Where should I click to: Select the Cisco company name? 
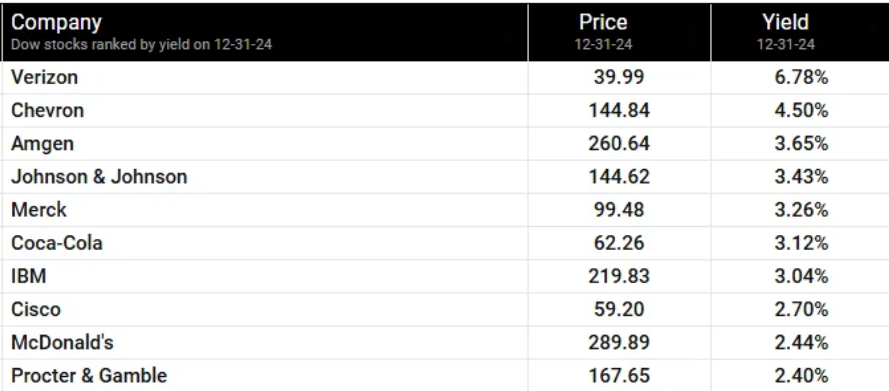(36, 309)
